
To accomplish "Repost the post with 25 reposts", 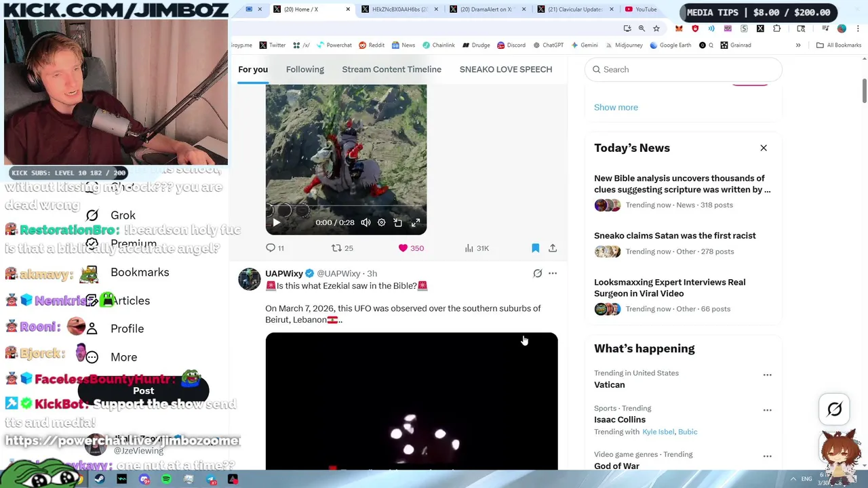I will click(342, 248).
